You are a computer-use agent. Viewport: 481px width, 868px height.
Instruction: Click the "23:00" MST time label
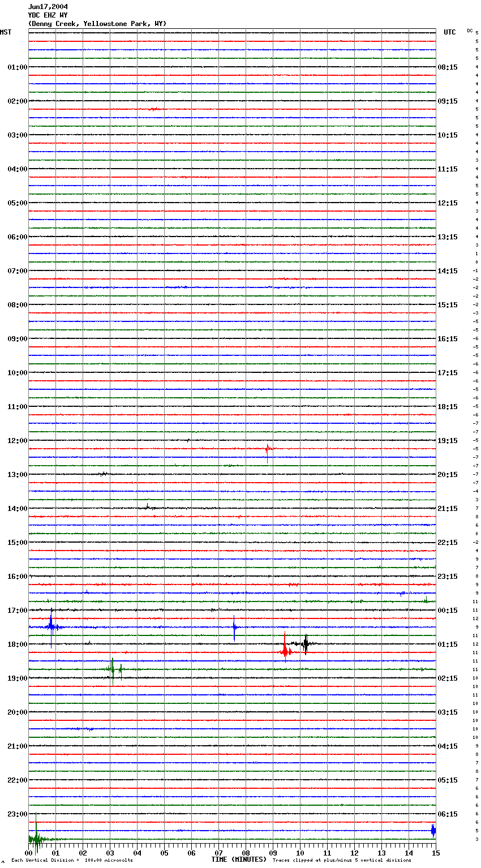pos(18,814)
